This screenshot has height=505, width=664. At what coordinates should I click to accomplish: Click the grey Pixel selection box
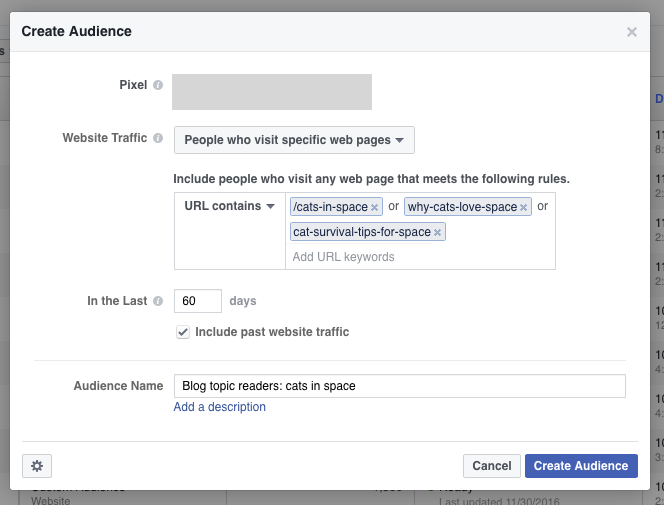click(272, 92)
